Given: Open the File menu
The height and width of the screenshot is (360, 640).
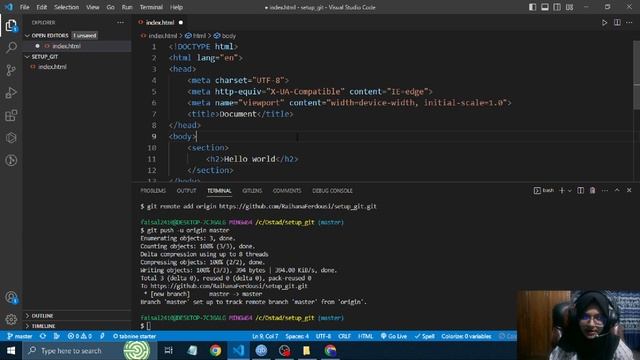Looking at the screenshot, I should pos(24,7).
